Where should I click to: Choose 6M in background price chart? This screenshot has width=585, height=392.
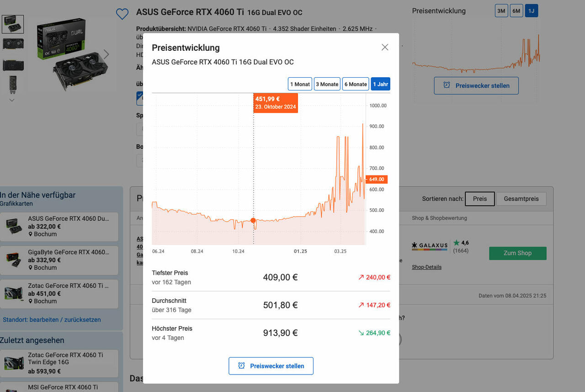point(516,11)
